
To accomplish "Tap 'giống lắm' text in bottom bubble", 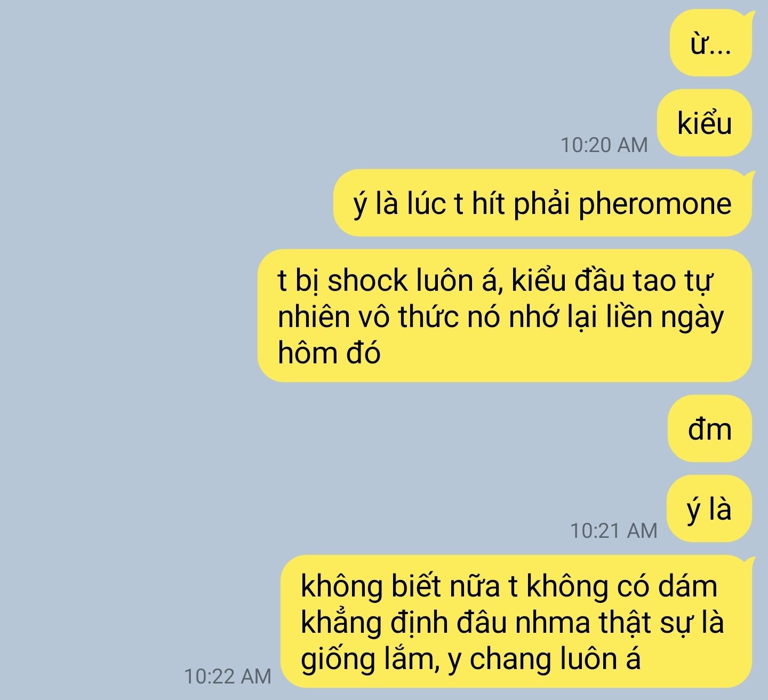I will 369,659.
